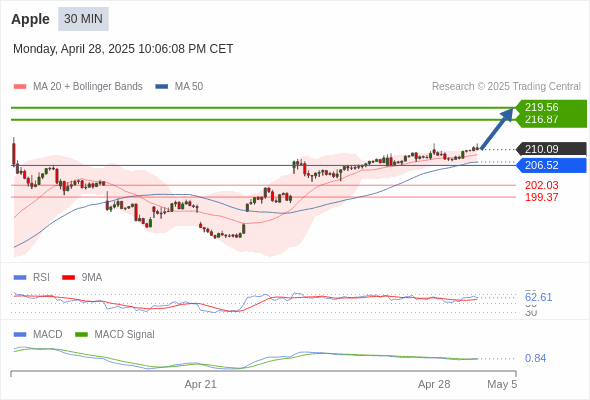Screen dimensions: 590x400
Task: Toggle the RSI legend entry
Action: [32, 277]
